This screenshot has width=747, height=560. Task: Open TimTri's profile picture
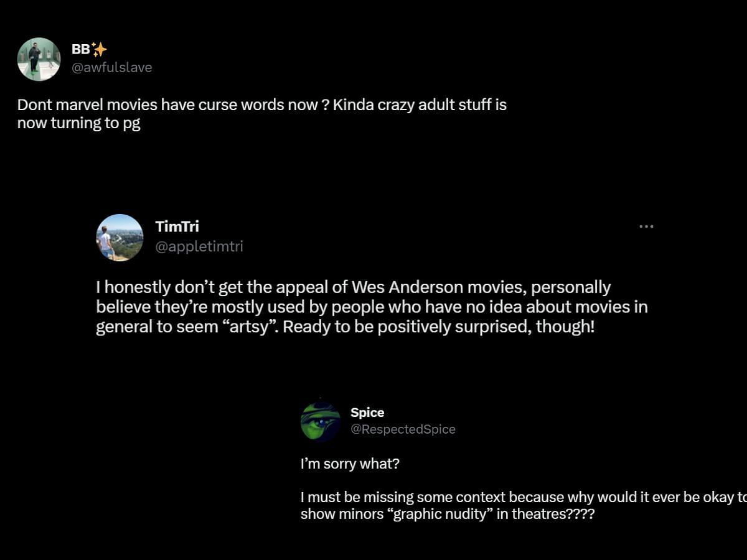point(120,238)
